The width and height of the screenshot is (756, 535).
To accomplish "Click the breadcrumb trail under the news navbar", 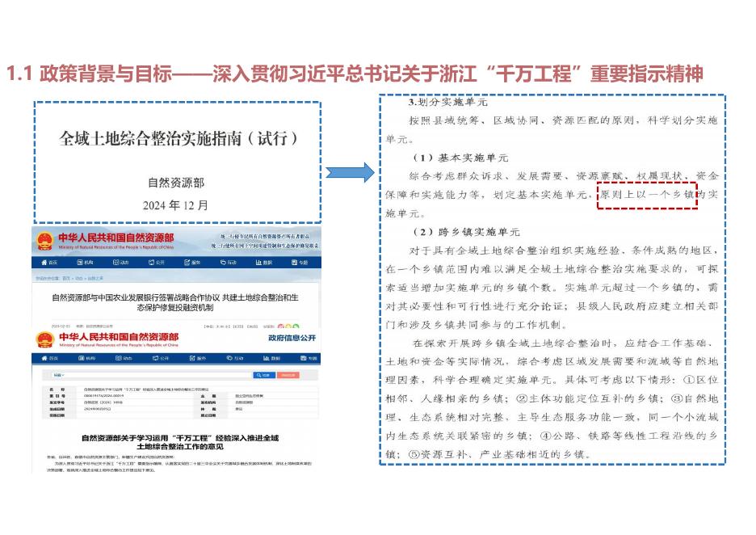I will (x=69, y=278).
